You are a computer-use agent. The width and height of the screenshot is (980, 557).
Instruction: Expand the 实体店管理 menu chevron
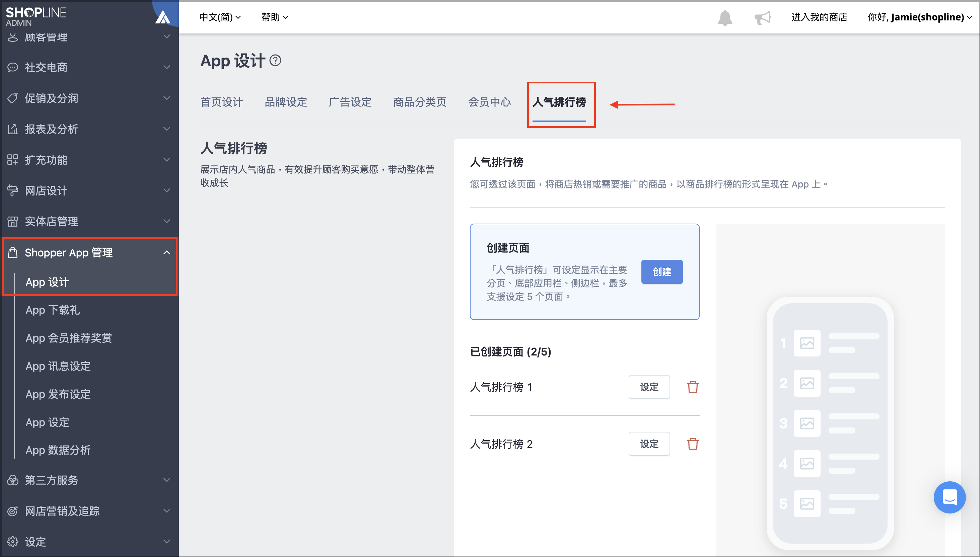[166, 222]
